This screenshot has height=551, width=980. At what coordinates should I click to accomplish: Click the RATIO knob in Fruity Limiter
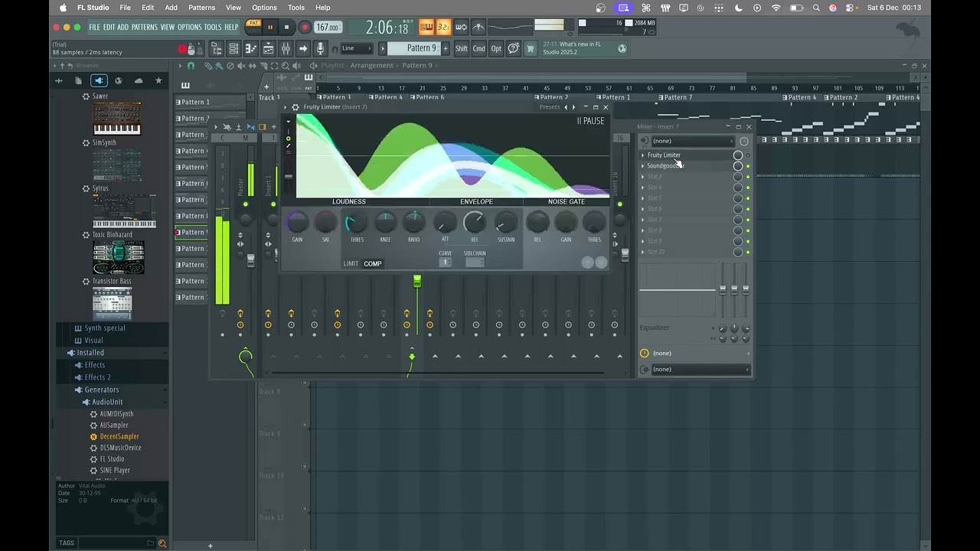(413, 223)
